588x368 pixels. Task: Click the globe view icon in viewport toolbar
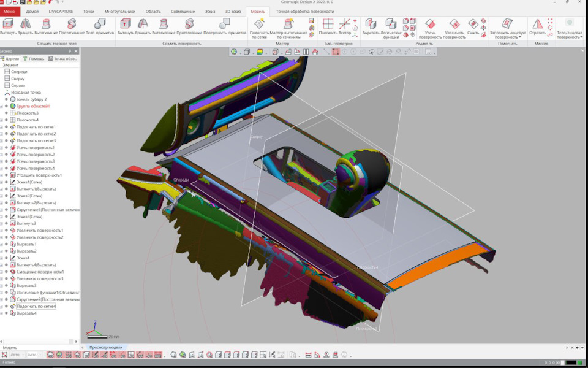(x=234, y=52)
